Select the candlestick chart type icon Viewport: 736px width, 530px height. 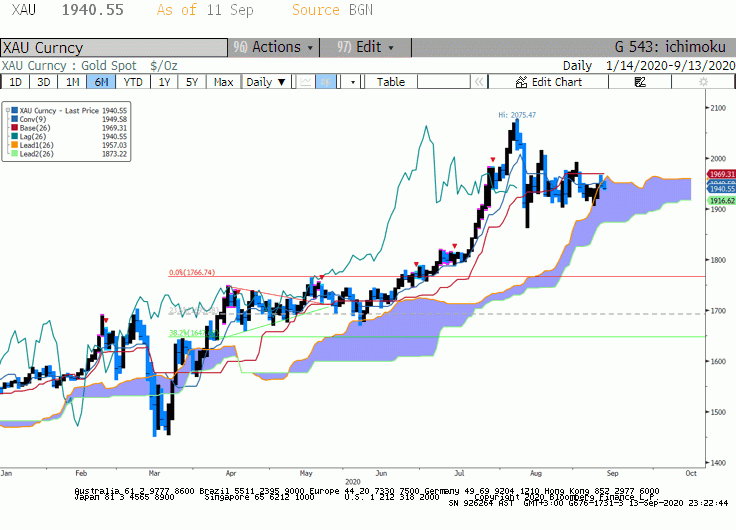coord(325,82)
